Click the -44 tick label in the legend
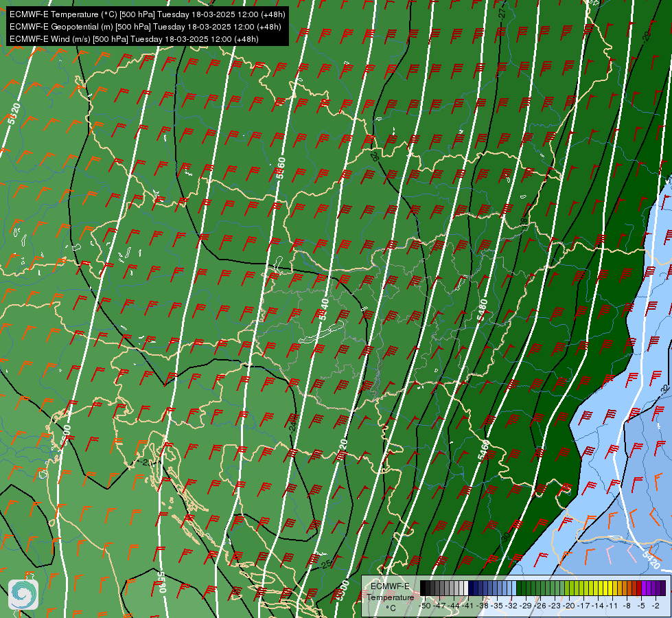 [454, 606]
